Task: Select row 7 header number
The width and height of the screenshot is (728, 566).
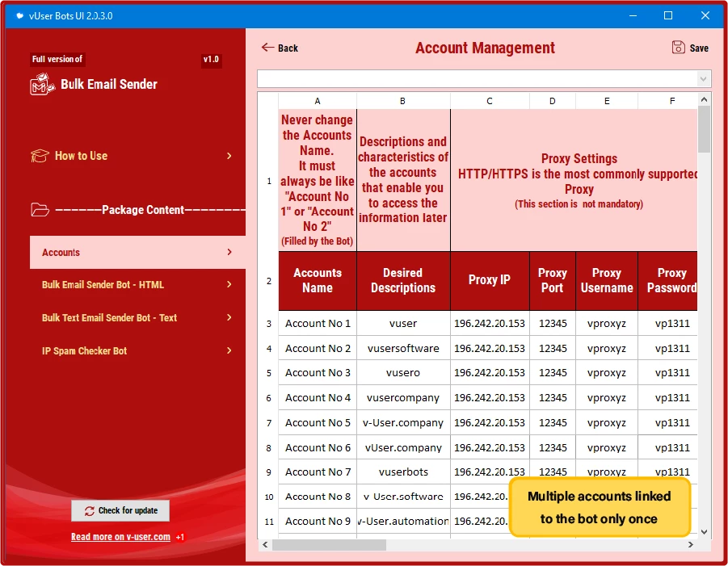Action: [x=269, y=422]
